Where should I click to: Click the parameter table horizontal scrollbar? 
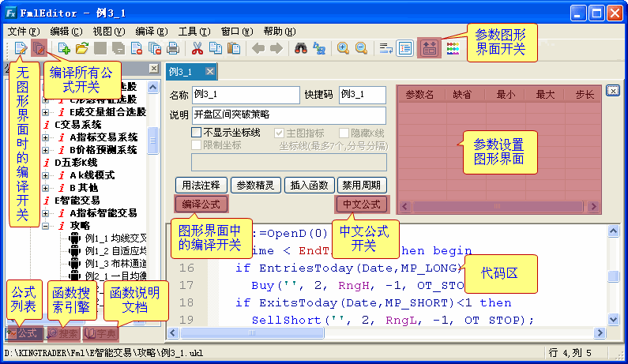pos(498,207)
